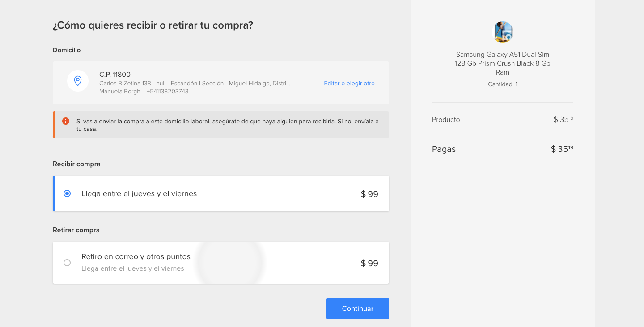Click the Pagas total amount in summary
This screenshot has width=644, height=327.
pyautogui.click(x=562, y=149)
